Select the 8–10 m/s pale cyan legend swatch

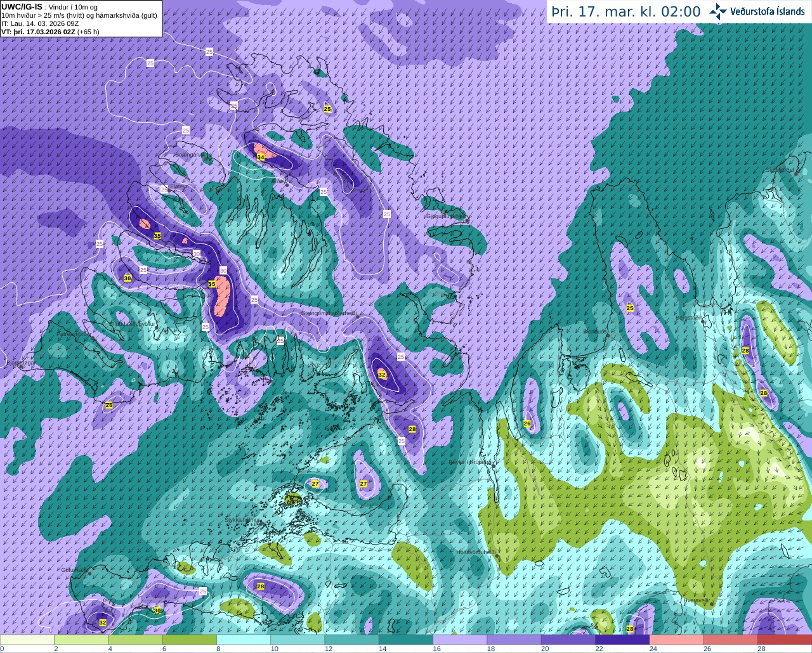click(x=244, y=639)
